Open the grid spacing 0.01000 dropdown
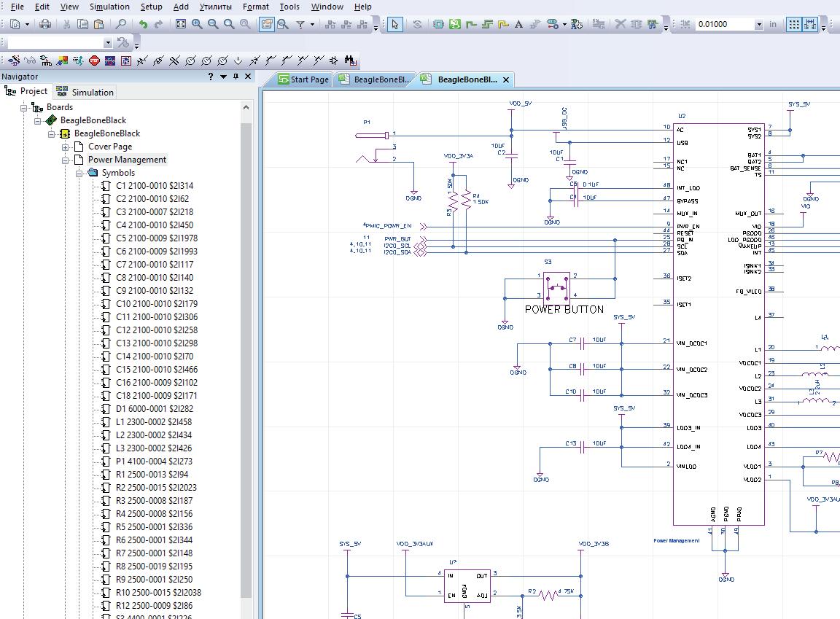The width and height of the screenshot is (840, 619). coord(758,25)
